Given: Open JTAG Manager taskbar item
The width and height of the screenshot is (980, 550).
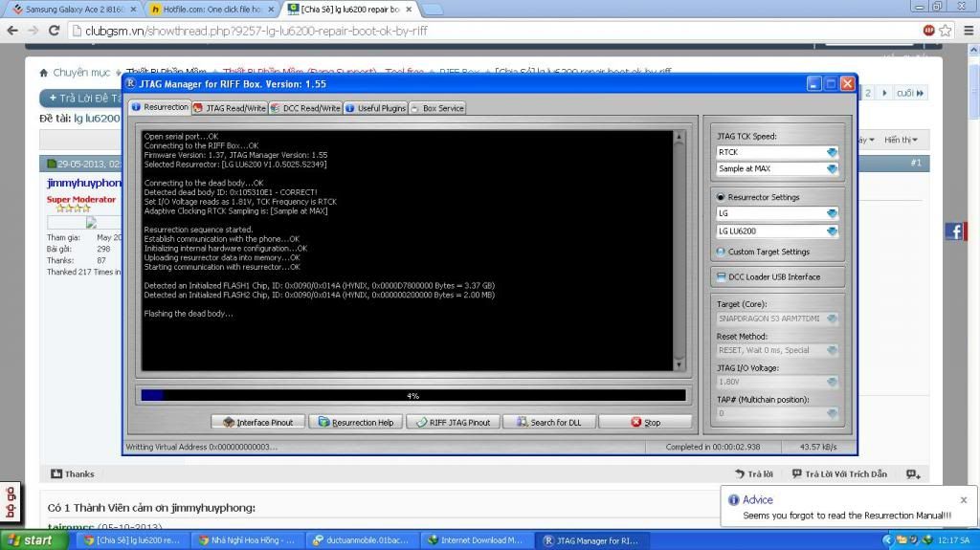Looking at the screenshot, I should click(591, 540).
